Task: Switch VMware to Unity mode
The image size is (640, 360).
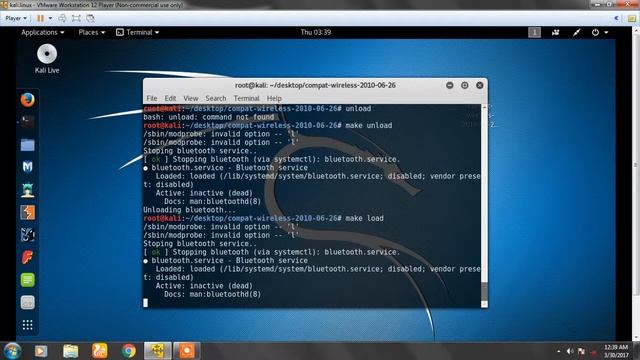Action: [x=90, y=18]
